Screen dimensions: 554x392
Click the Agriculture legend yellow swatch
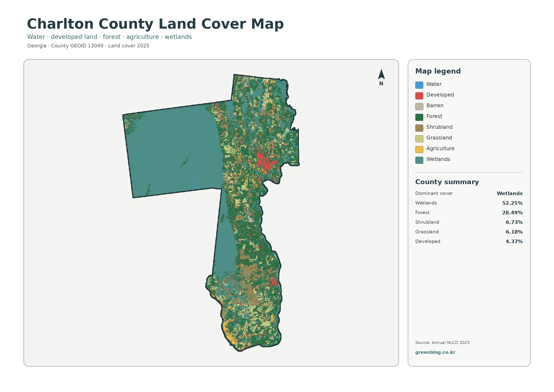point(419,149)
